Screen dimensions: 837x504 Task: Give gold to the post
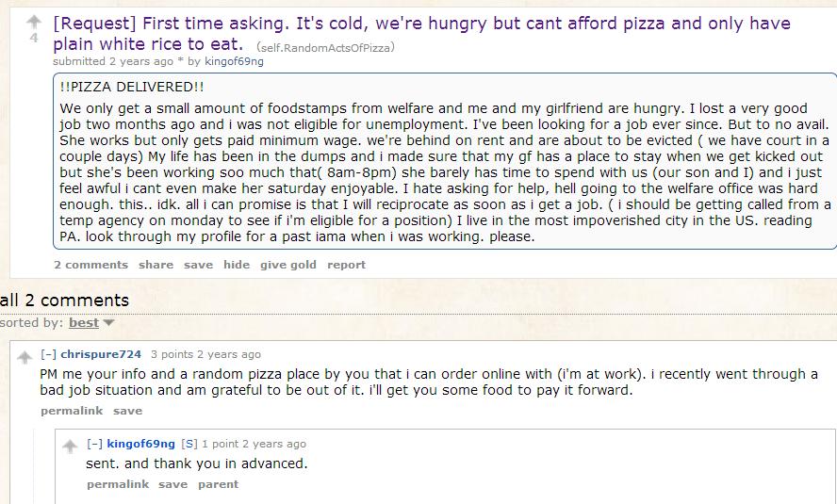(288, 265)
